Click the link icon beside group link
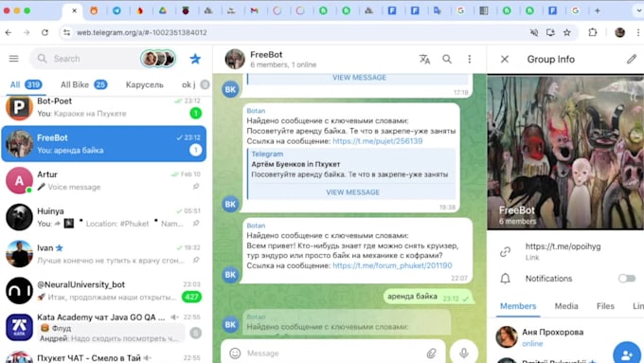Screen dimensions: 644x363 pos(505,251)
